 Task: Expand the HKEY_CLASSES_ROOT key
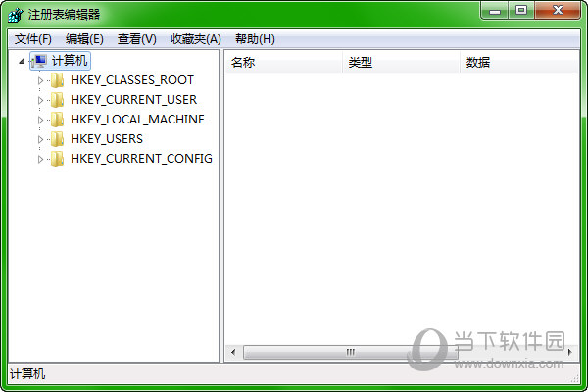click(41, 80)
